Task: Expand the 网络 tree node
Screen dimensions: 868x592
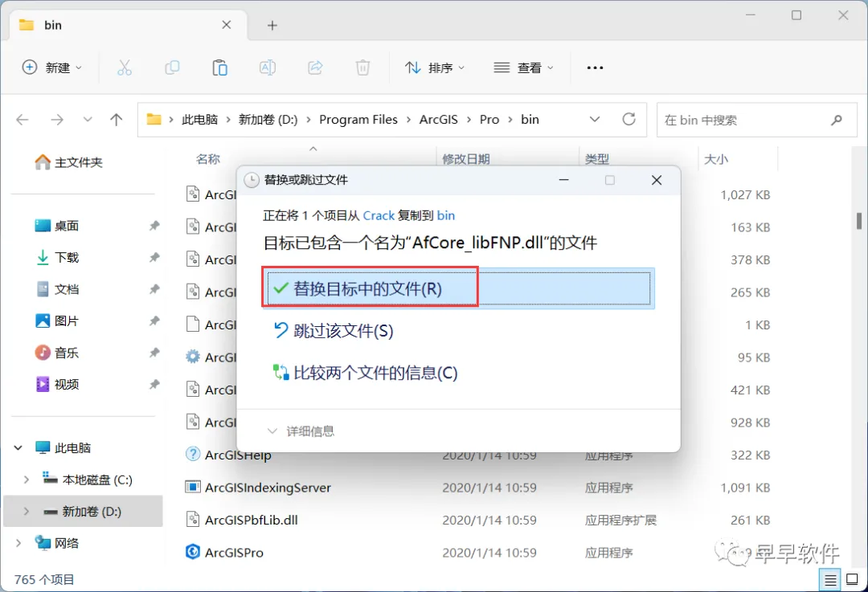Action: point(18,543)
